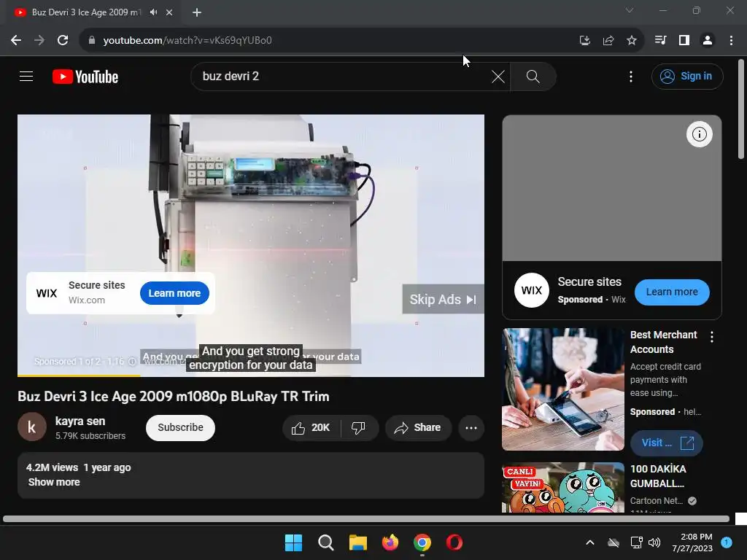The height and width of the screenshot is (560, 747).
Task: Launch Firefox from the taskbar
Action: tap(390, 542)
